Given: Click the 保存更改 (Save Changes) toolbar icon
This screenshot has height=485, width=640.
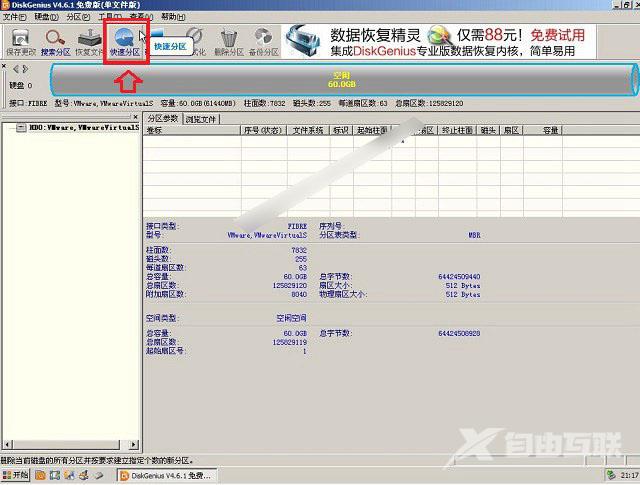Looking at the screenshot, I should pos(20,42).
